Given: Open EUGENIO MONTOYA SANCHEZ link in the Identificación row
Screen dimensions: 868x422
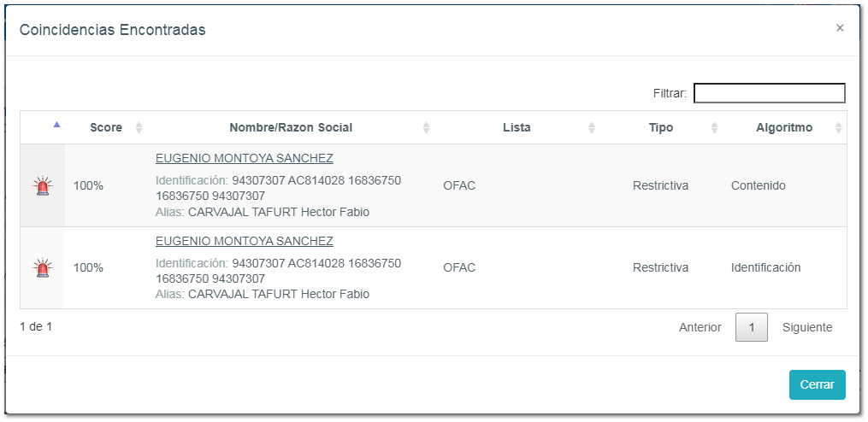Looking at the screenshot, I should pos(245,241).
